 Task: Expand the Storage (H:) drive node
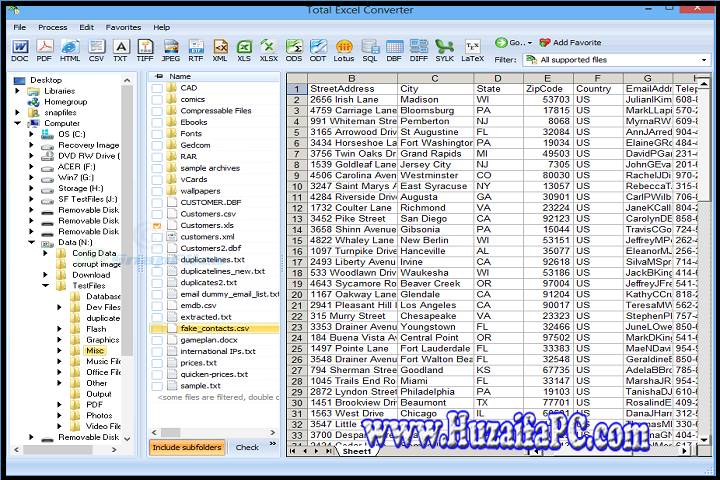(32, 188)
